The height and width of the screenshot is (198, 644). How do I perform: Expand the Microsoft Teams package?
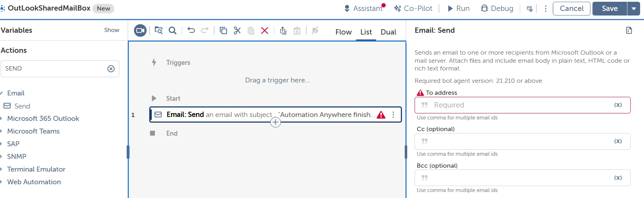[x=1, y=131]
